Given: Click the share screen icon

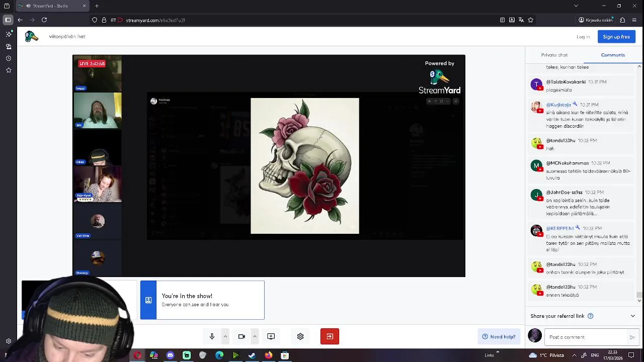Looking at the screenshot, I should [x=271, y=336].
